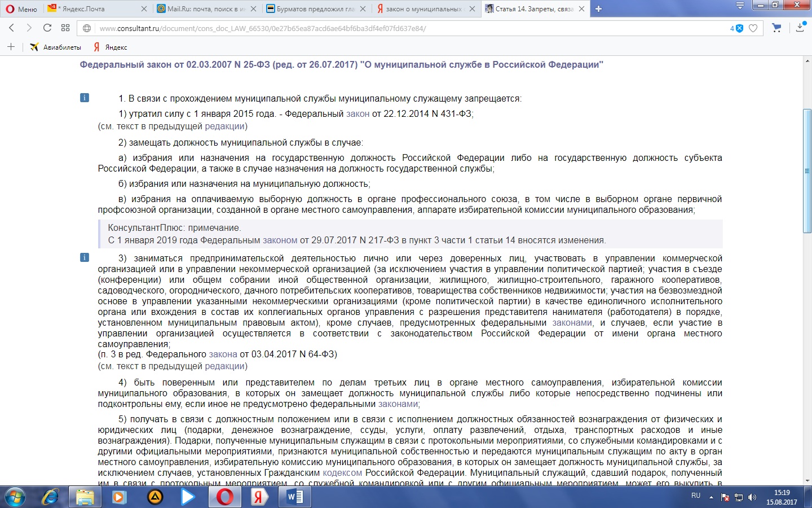Close the Яндекс.Почта tab

point(144,9)
